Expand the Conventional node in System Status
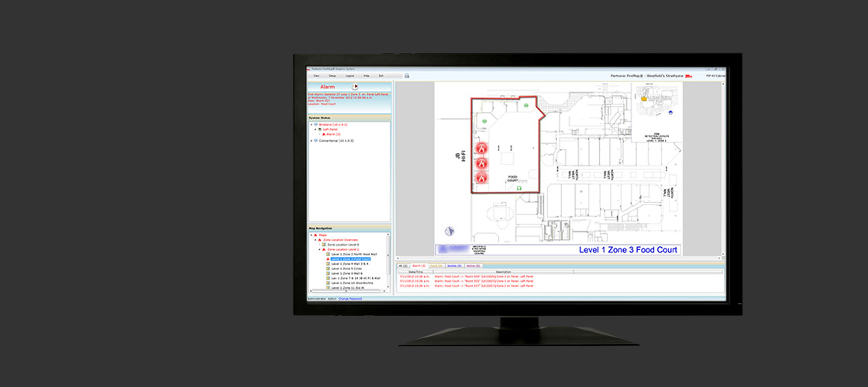The image size is (868, 387). [311, 140]
